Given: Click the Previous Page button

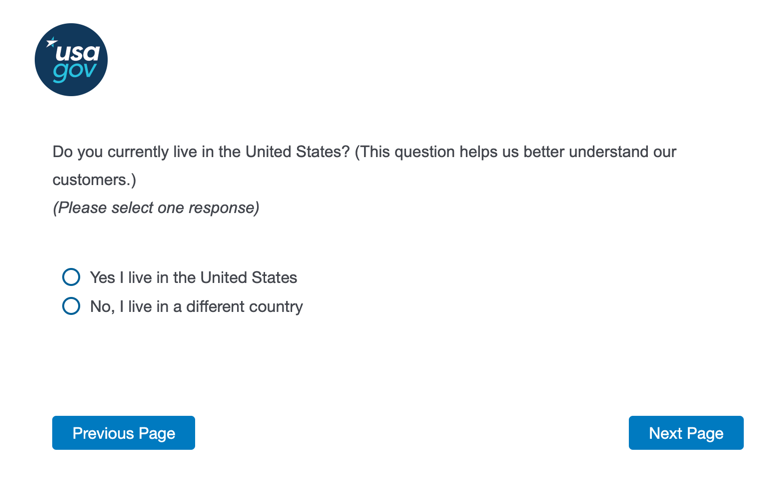Looking at the screenshot, I should (123, 433).
